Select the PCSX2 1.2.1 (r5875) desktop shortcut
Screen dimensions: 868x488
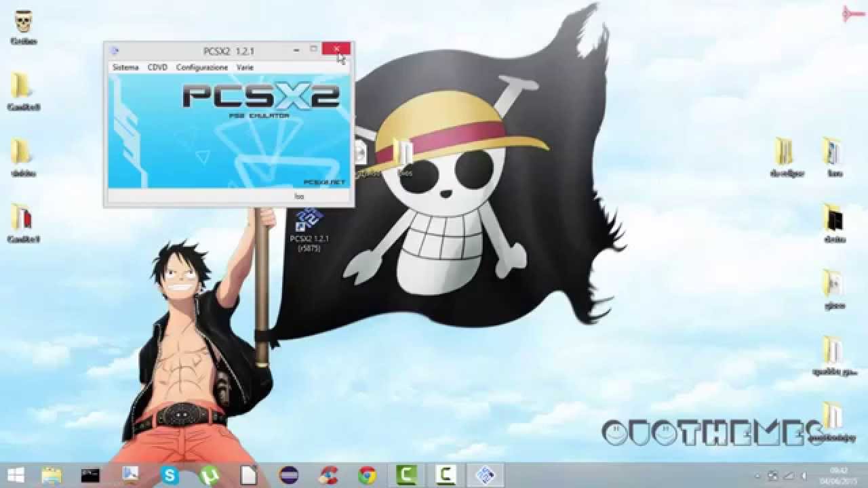point(309,230)
